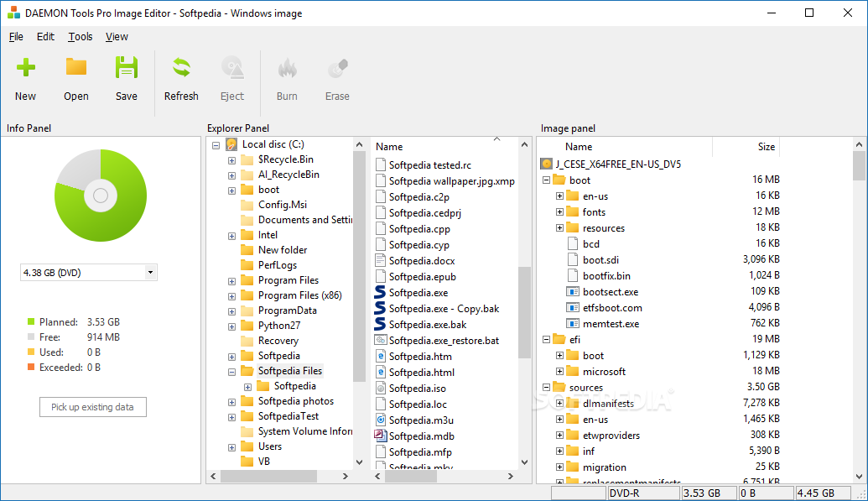
Task: Open the File menu
Action: [x=16, y=37]
